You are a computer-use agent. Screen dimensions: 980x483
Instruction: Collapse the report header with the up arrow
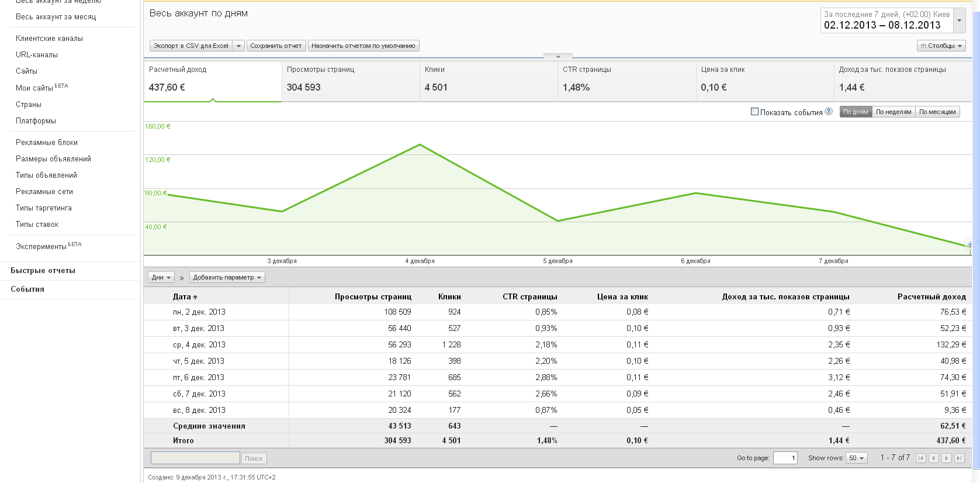(558, 56)
